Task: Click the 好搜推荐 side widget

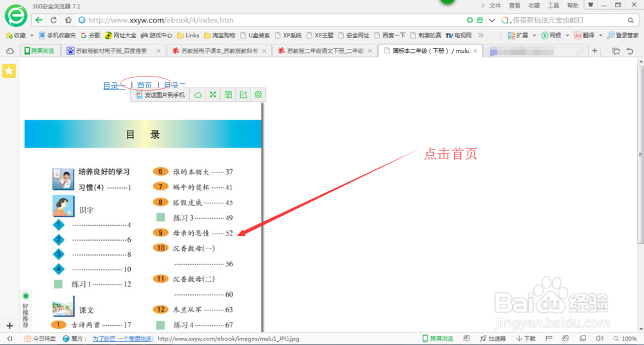Action: click(26, 311)
